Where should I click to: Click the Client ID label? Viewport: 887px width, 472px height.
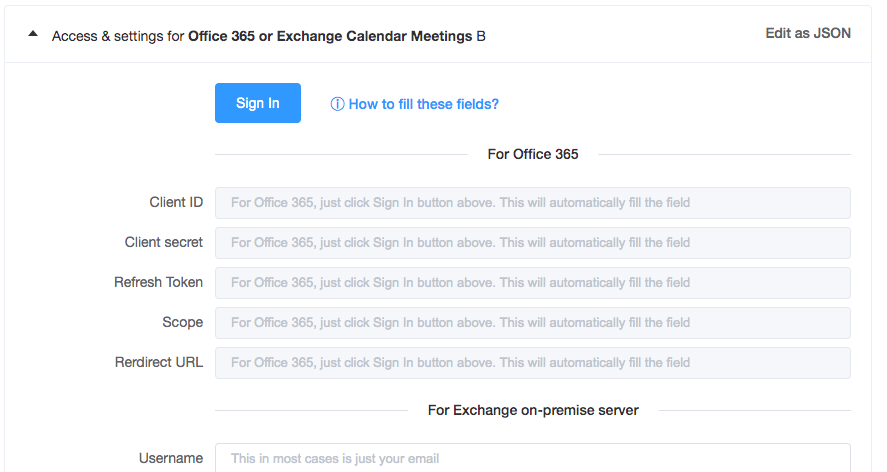tap(176, 202)
